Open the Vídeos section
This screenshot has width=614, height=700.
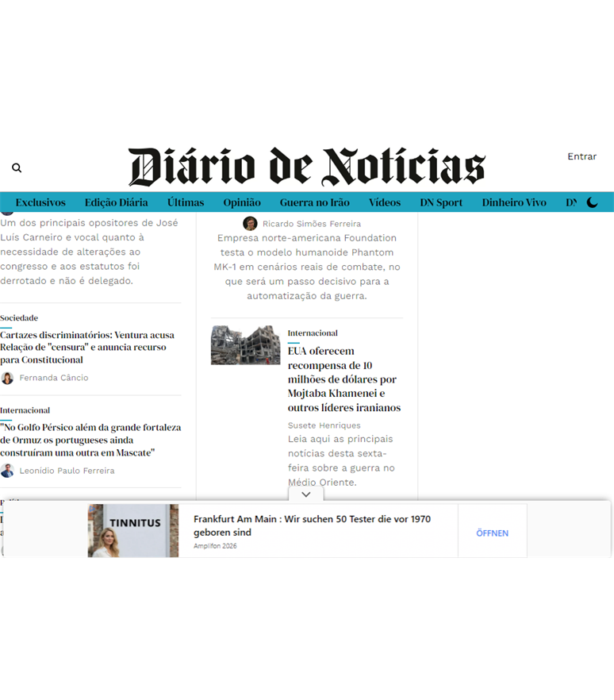click(x=385, y=202)
